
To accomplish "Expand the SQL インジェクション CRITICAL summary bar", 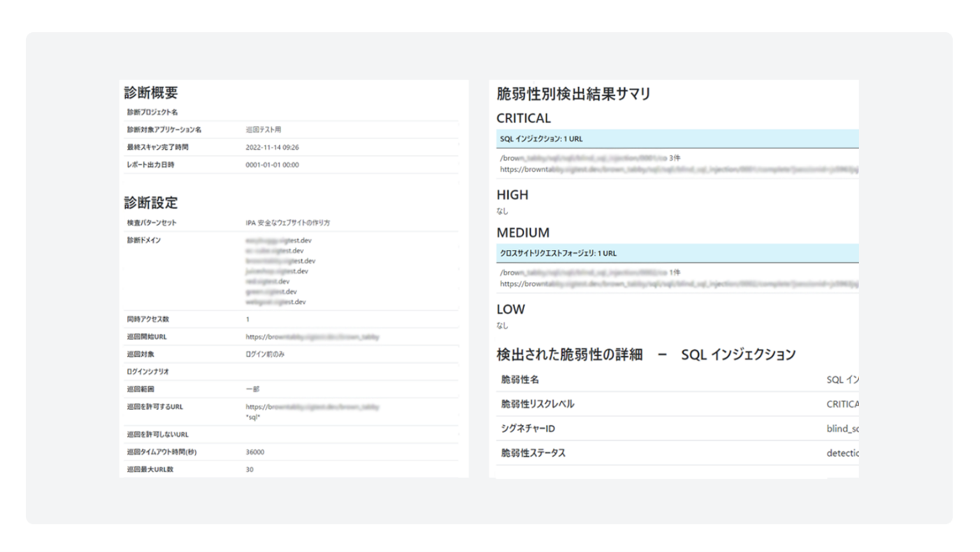I will coord(675,139).
